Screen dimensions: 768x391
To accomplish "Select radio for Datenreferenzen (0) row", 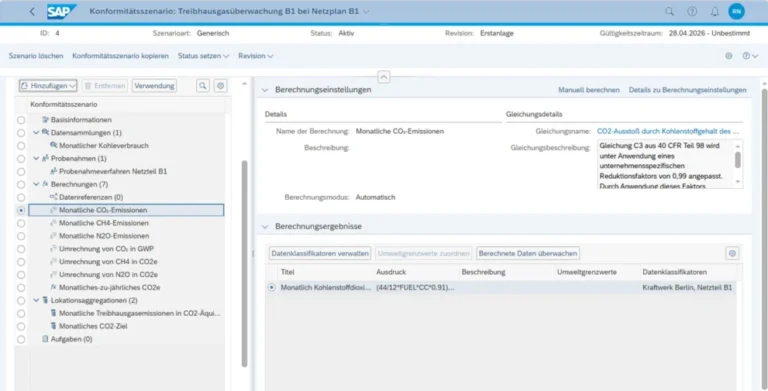I will 21,197.
